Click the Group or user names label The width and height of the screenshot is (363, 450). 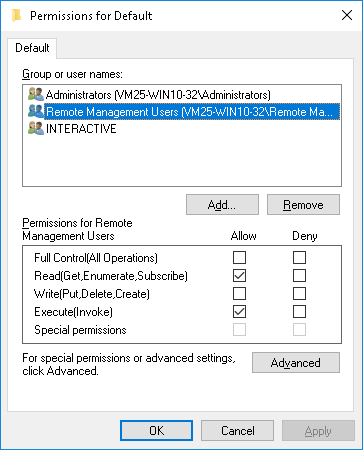[72, 74]
